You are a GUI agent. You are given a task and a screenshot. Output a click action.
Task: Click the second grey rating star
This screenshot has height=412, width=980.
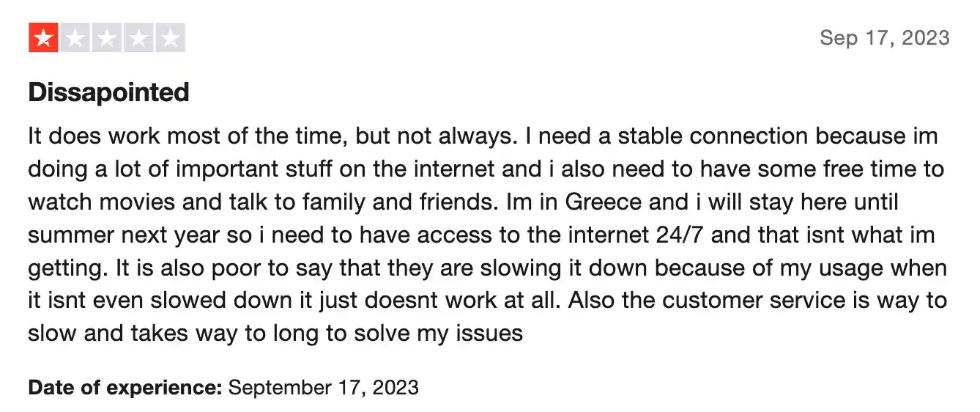[x=75, y=38]
